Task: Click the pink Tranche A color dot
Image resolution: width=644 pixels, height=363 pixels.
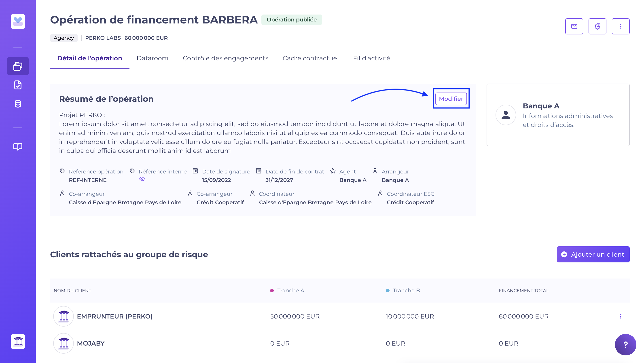Action: [x=272, y=291]
